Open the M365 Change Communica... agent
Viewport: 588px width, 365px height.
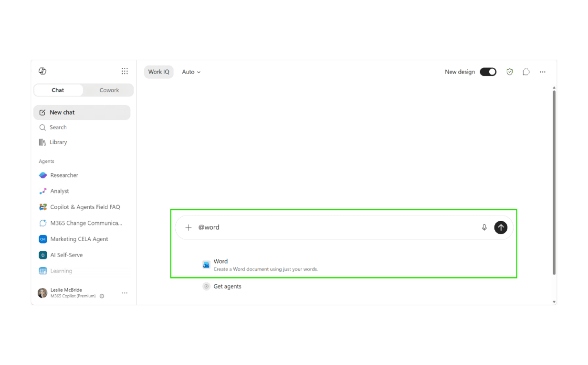click(x=82, y=223)
